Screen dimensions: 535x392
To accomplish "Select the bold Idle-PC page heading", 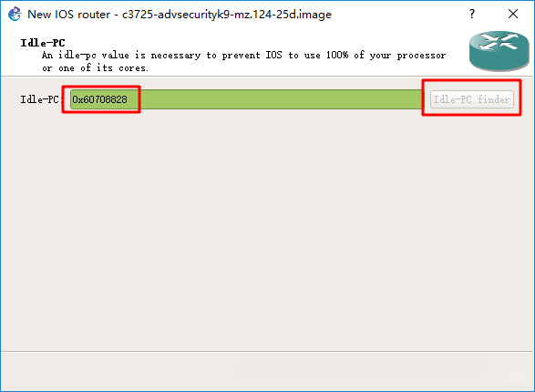I will [x=43, y=43].
